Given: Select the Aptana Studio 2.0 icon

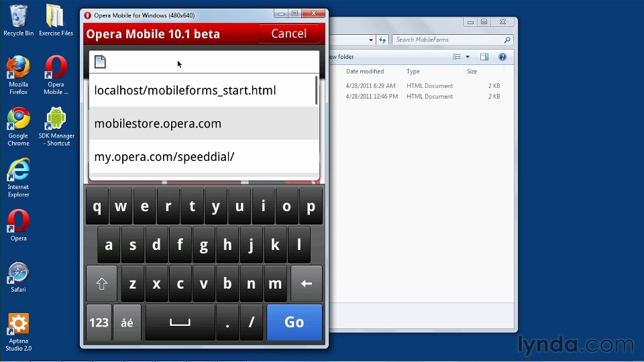Looking at the screenshot, I should coord(18,333).
